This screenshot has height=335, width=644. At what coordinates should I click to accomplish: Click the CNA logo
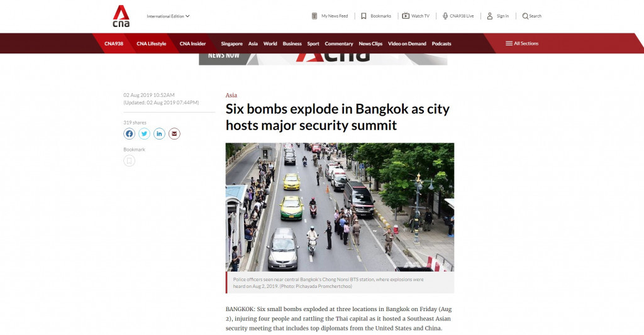(121, 16)
